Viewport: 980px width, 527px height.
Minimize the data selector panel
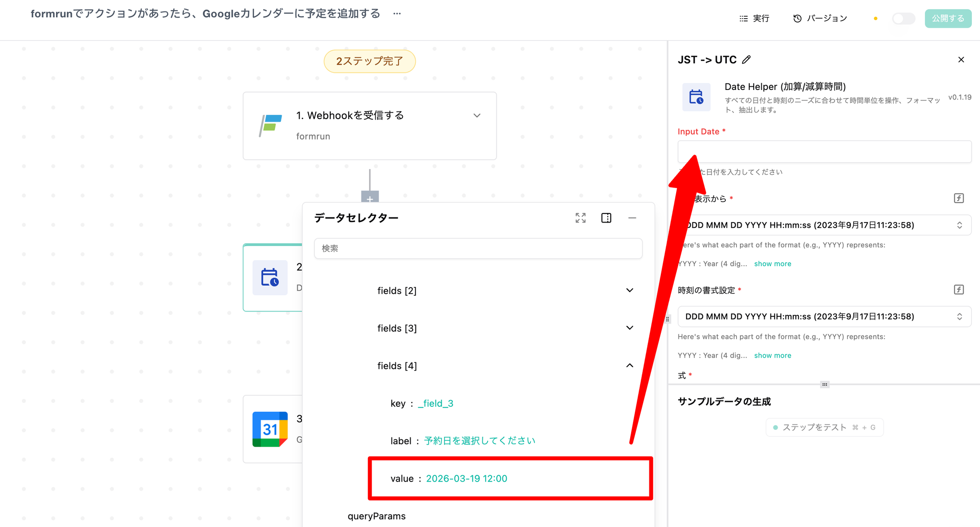[x=632, y=218]
